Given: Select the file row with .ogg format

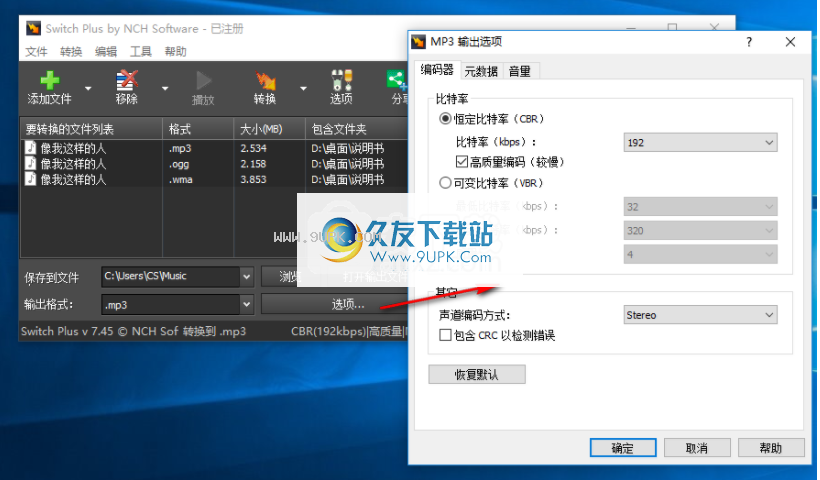Looking at the screenshot, I should 214,164.
